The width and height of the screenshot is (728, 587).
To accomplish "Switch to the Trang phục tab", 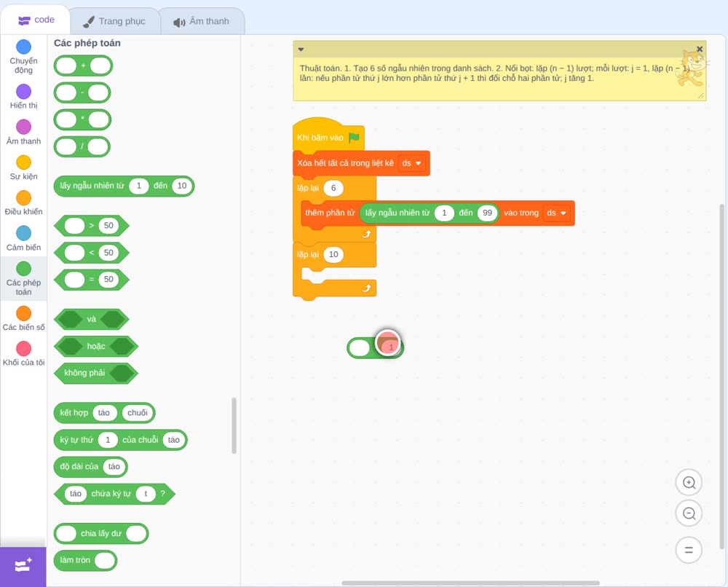I will pyautogui.click(x=114, y=21).
